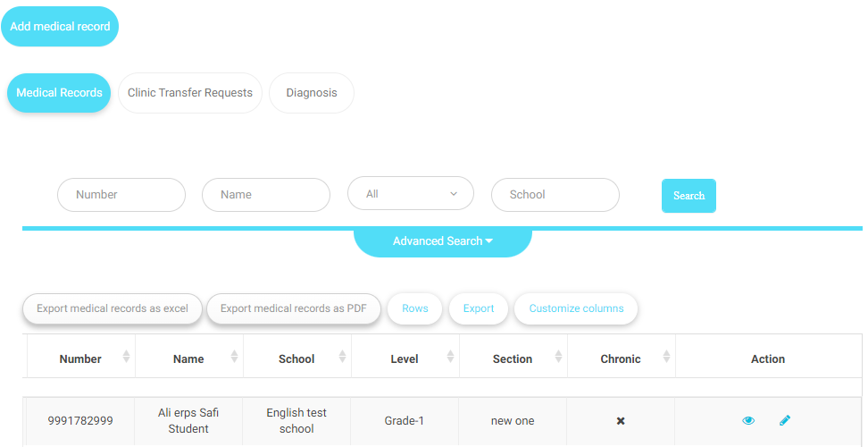Sort the table by Name column arrows
The height and width of the screenshot is (447, 868).
tap(234, 357)
